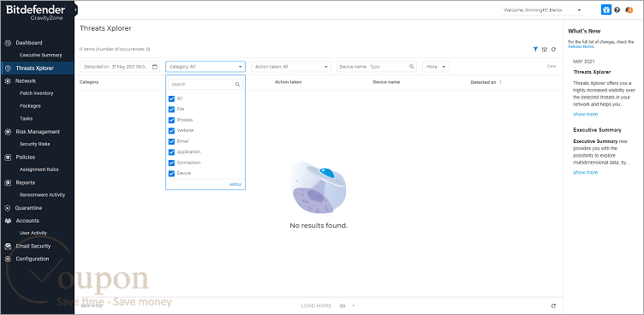
Task: Toggle the blue filter funnel icon
Action: [x=535, y=50]
